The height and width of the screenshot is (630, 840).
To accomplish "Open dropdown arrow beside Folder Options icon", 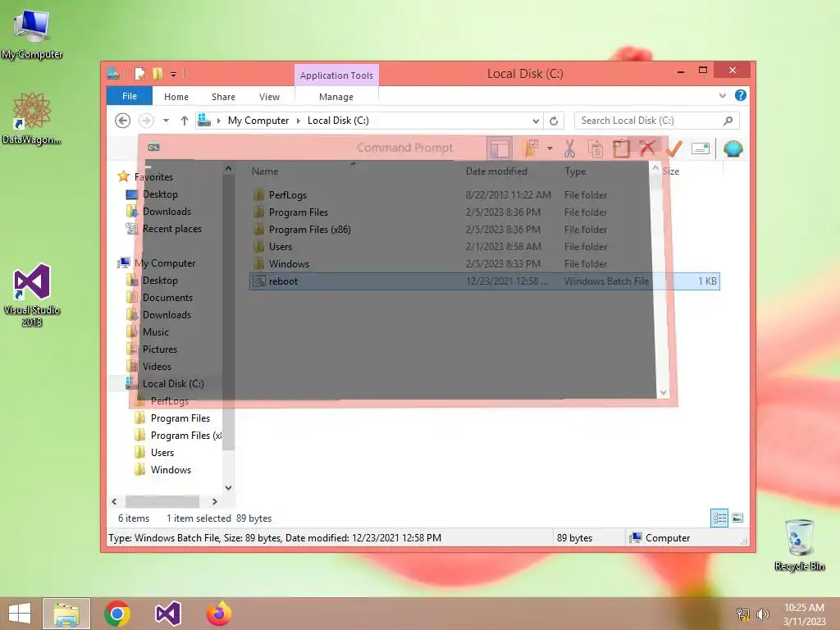I will pos(550,148).
